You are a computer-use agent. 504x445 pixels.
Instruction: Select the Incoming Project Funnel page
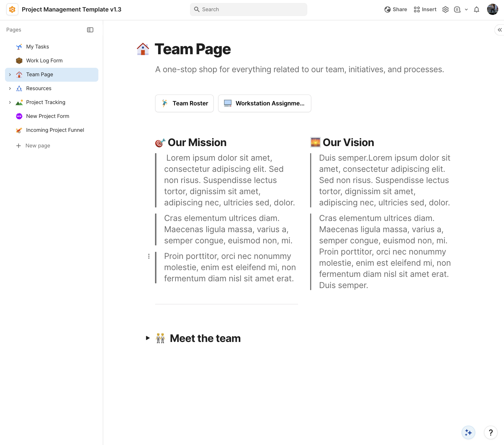click(x=55, y=130)
